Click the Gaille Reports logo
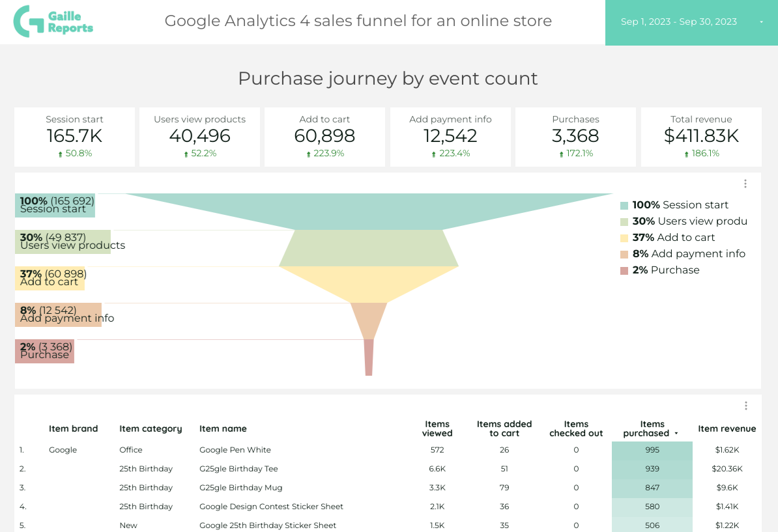 click(x=53, y=21)
